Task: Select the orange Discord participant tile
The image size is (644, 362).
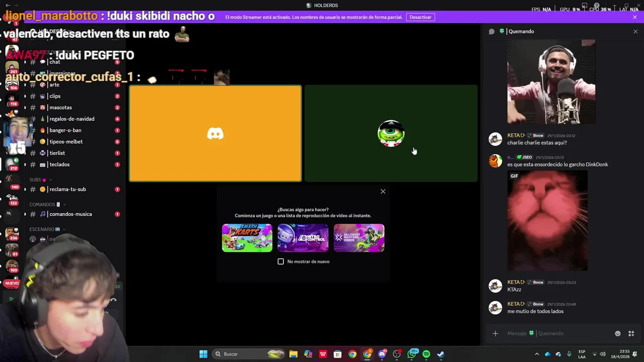Action: [215, 133]
